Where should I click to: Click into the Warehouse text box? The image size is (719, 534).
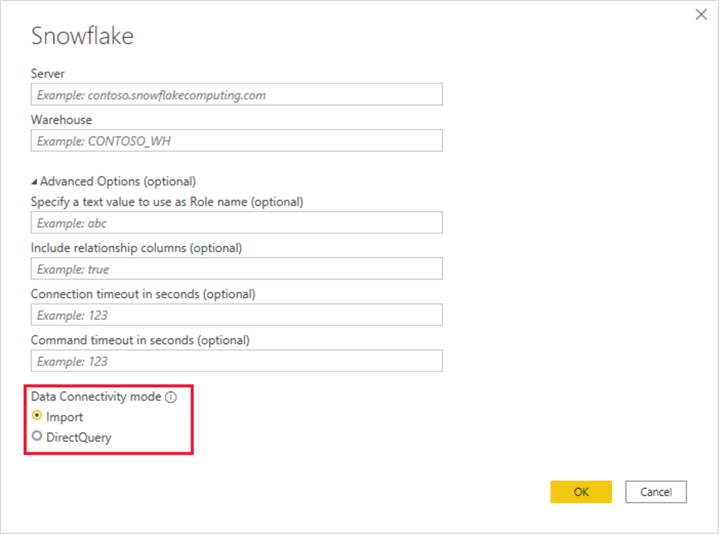[237, 141]
